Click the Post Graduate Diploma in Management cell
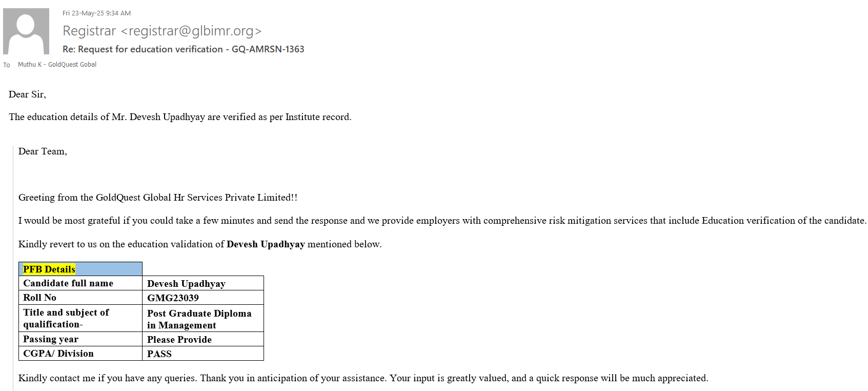The height and width of the screenshot is (391, 868). click(199, 319)
